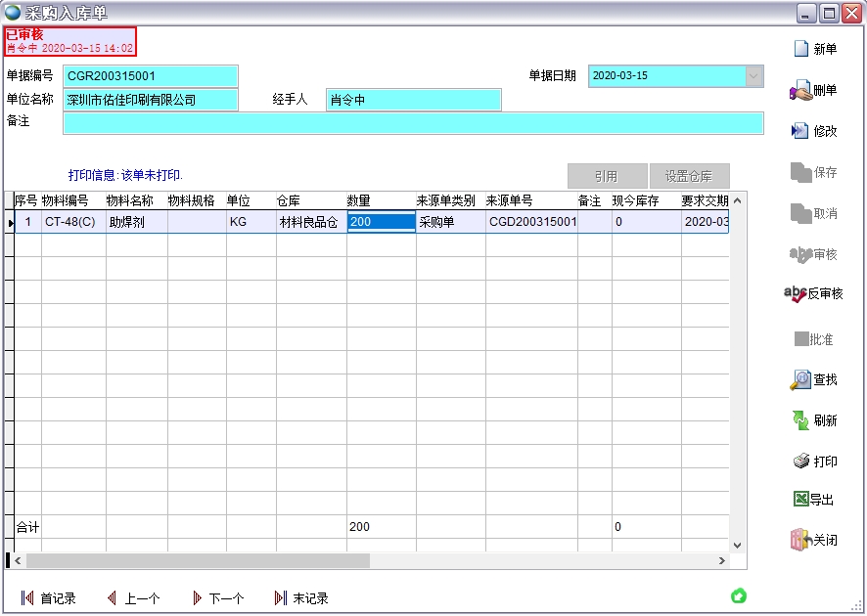Expand the 单据日期 date dropdown
Viewport: 867px width, 616px height.
coord(753,76)
